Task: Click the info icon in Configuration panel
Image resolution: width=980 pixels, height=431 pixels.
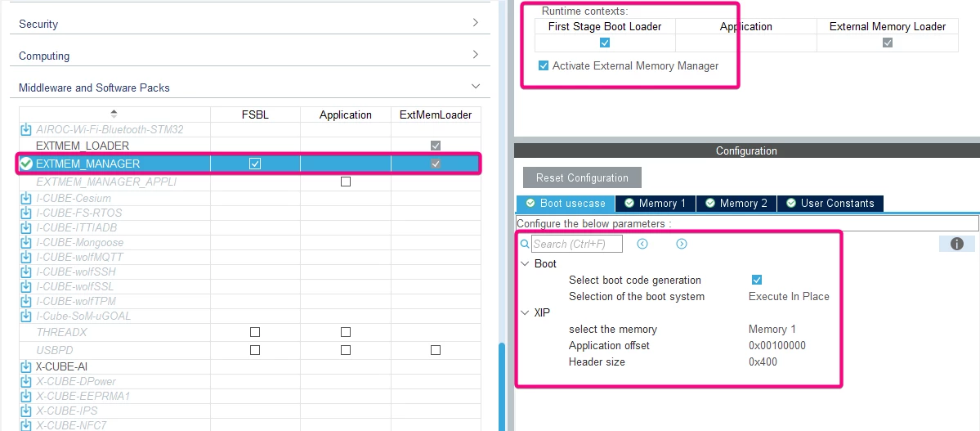Action: [x=957, y=244]
